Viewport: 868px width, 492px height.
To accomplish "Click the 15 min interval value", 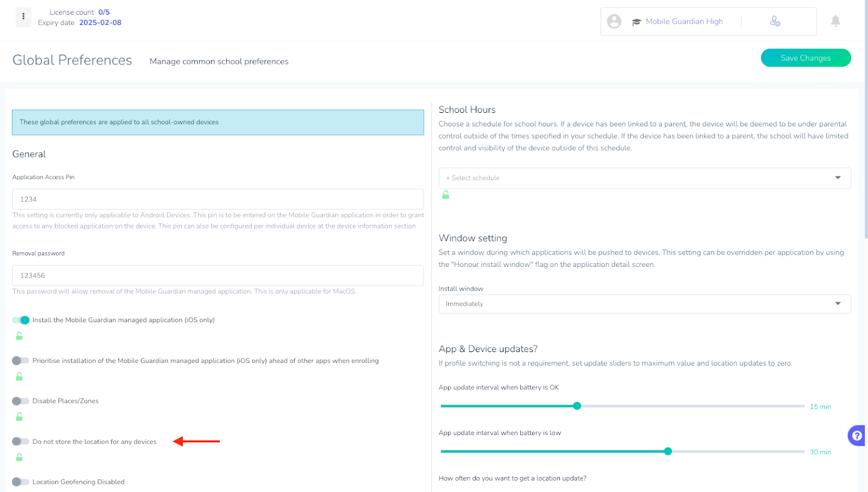I will [x=820, y=407].
